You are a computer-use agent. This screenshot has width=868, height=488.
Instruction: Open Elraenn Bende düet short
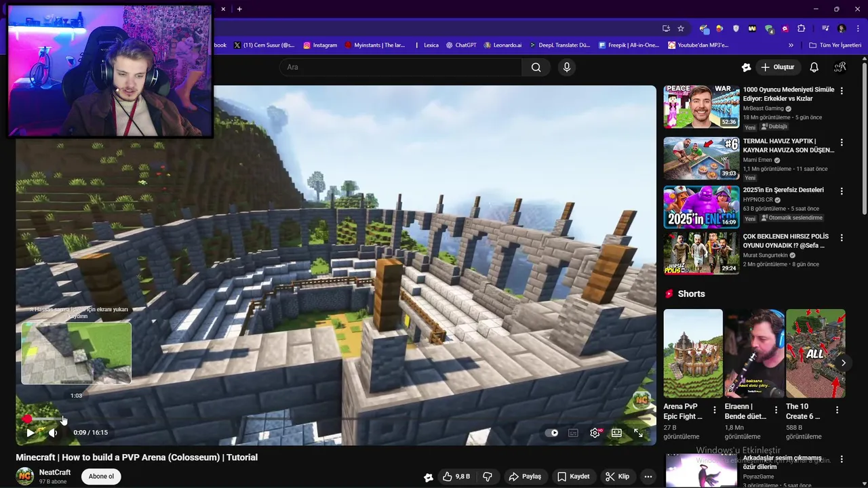click(x=754, y=353)
